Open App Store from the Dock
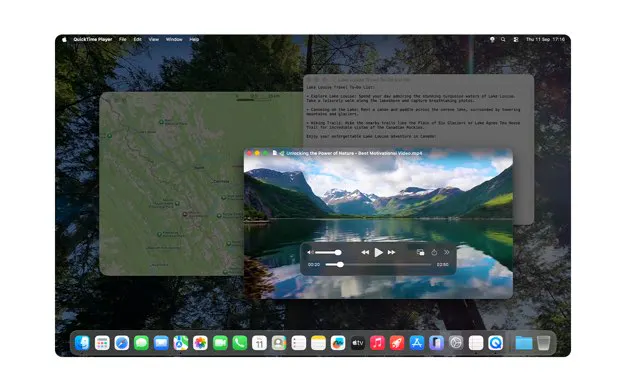 click(x=417, y=343)
